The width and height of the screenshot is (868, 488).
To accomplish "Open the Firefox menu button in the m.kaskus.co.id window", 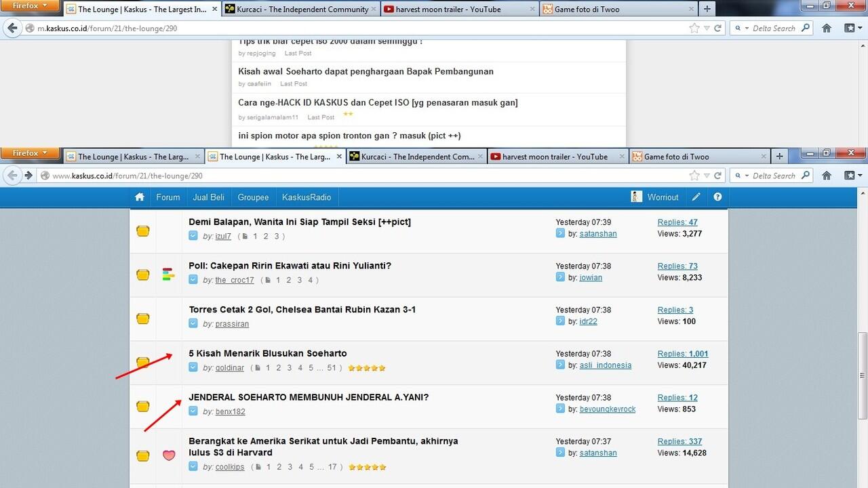I will (x=31, y=5).
